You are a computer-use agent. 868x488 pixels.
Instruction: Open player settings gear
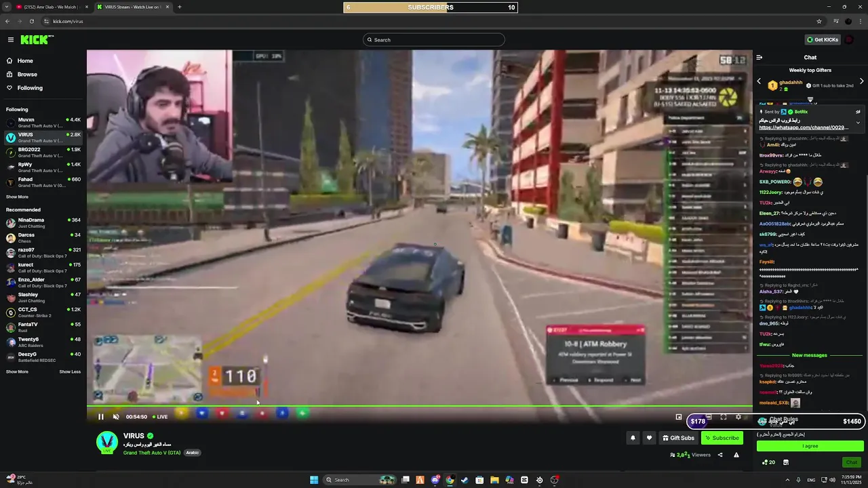pyautogui.click(x=738, y=417)
